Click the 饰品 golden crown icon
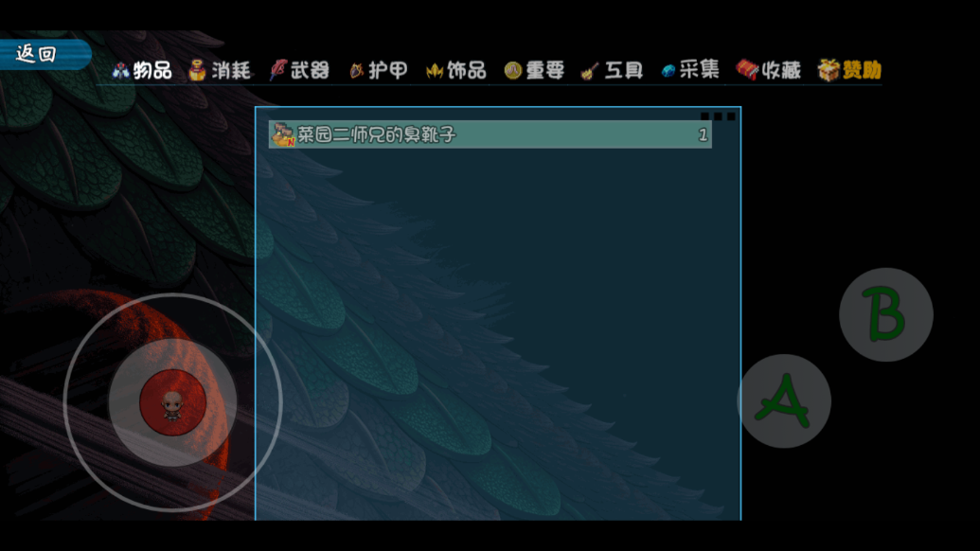The image size is (980, 551). pyautogui.click(x=435, y=71)
